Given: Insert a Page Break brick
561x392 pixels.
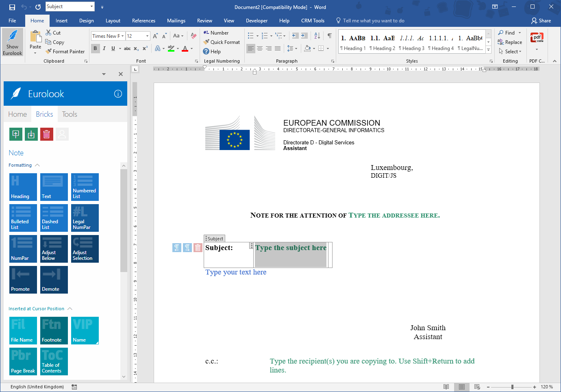Looking at the screenshot, I should click(23, 362).
